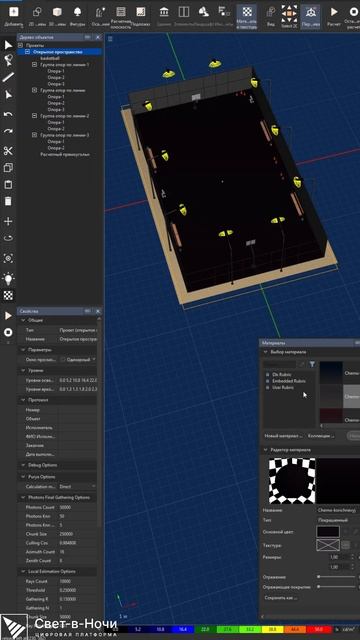Collapse the Проекты tree node
Image resolution: width=360 pixels, height=640 pixels.
click(x=21, y=45)
